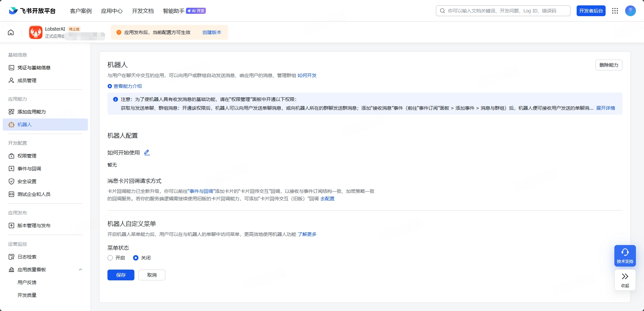The height and width of the screenshot is (311, 644).
Task: Click 展开详情 to expand the notice
Action: point(605,108)
